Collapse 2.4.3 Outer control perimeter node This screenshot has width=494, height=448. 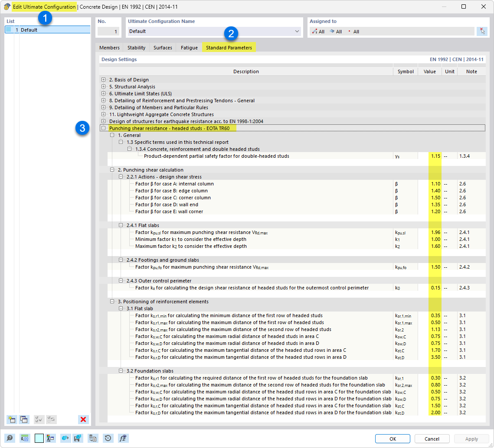pyautogui.click(x=121, y=280)
